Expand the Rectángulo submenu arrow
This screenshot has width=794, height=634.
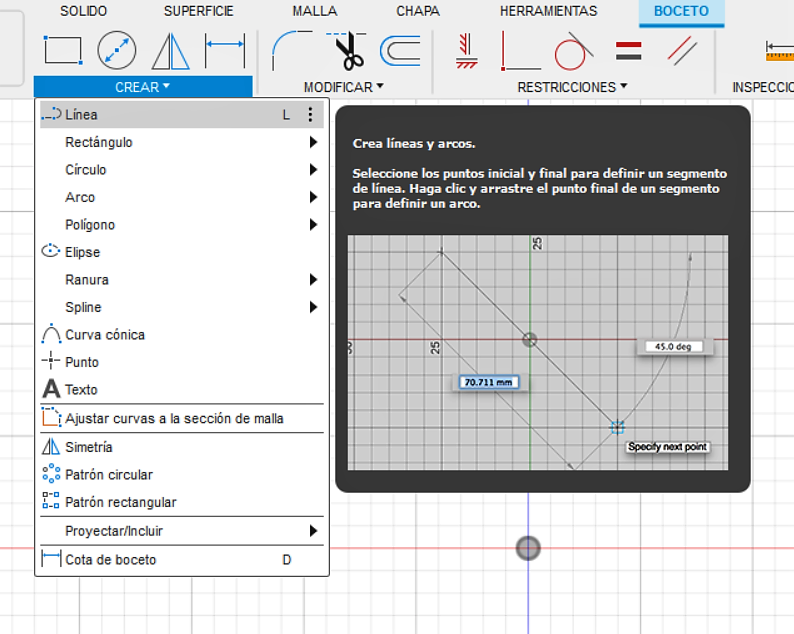313,142
